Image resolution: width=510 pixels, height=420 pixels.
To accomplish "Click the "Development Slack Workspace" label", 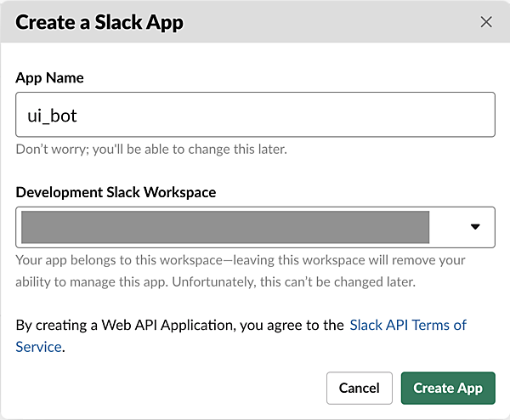I will pos(116,192).
